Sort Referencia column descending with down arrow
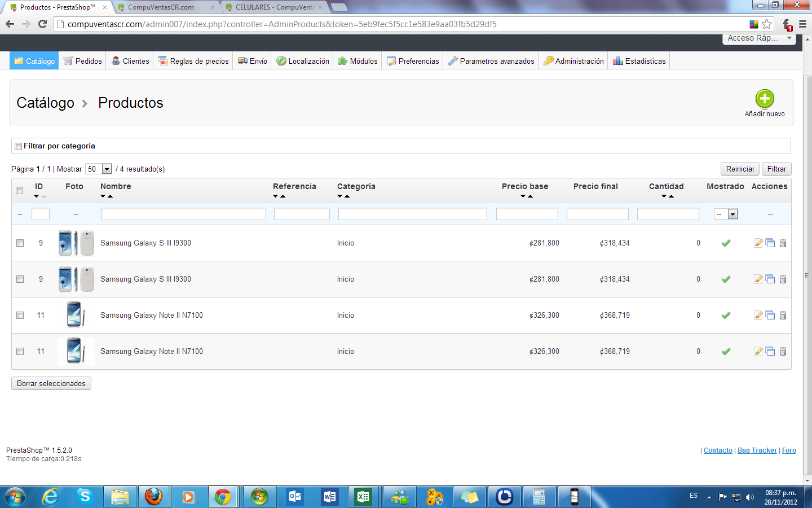The image size is (812, 508). click(275, 196)
